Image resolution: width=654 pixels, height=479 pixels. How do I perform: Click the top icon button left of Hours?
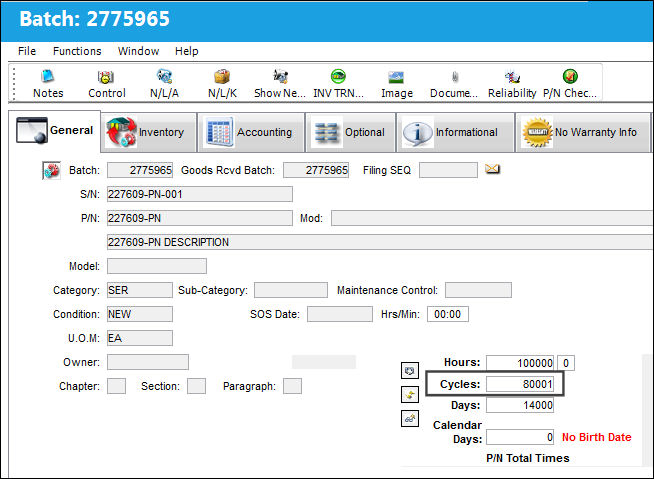coord(410,371)
